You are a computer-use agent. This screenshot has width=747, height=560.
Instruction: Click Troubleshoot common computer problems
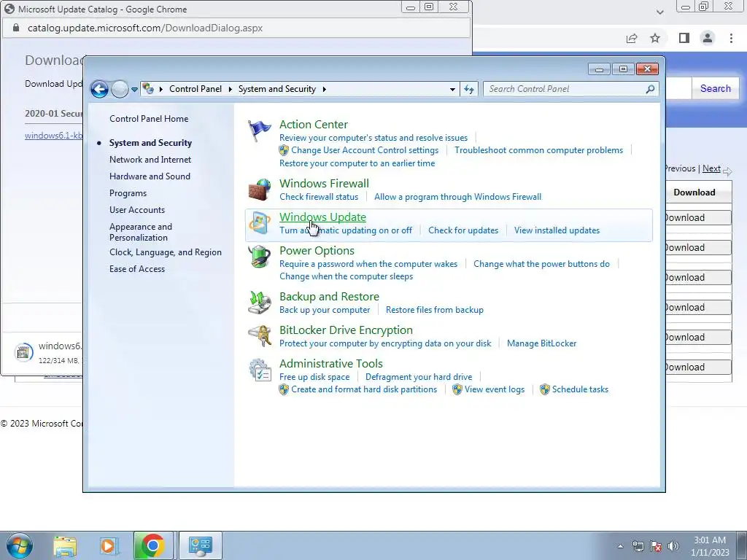539,150
